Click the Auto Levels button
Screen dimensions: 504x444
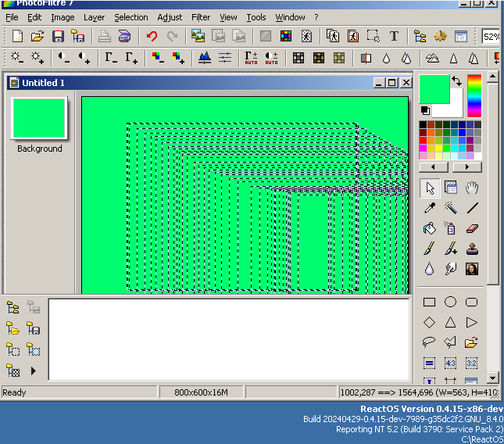251,58
